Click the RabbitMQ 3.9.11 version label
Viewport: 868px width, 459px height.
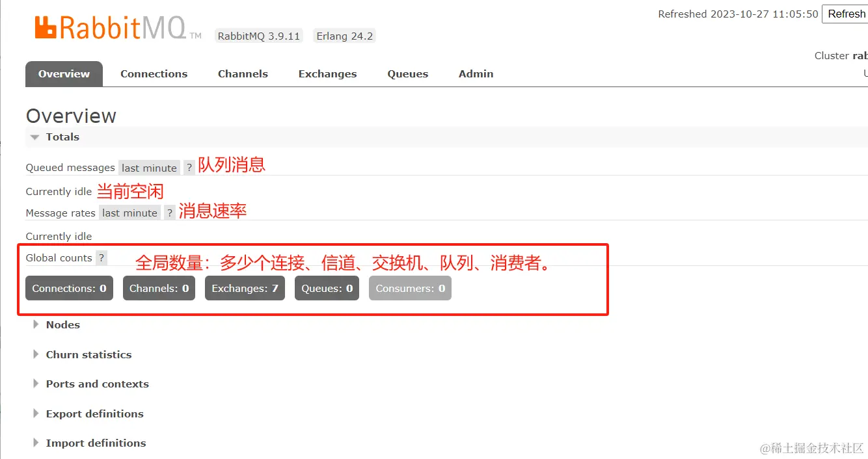coord(259,36)
